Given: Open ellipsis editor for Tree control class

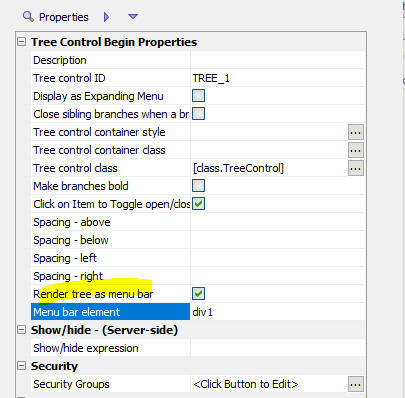Looking at the screenshot, I should [356, 168].
